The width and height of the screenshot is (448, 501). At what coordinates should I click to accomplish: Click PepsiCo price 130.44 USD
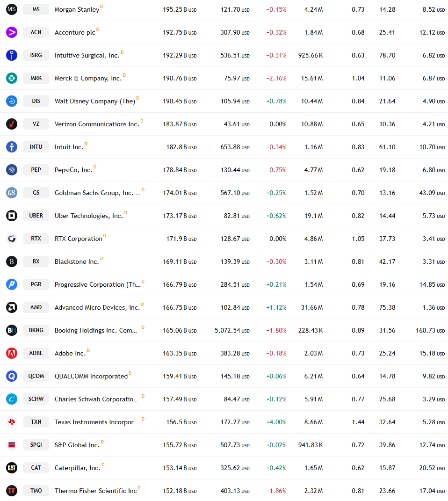click(235, 170)
